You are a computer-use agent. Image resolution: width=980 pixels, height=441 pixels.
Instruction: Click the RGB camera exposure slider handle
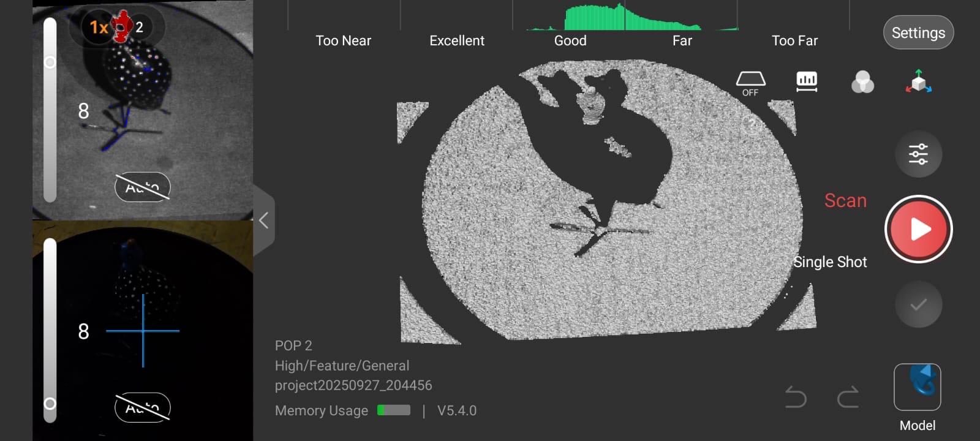click(50, 404)
